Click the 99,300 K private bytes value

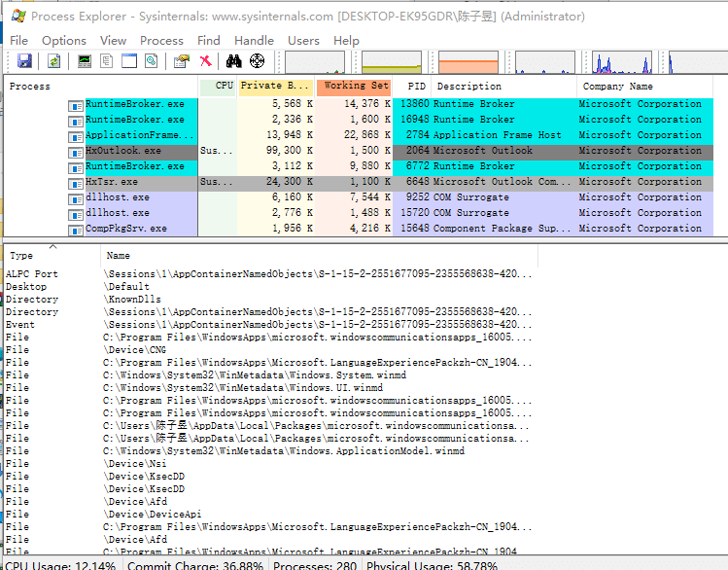(290, 151)
